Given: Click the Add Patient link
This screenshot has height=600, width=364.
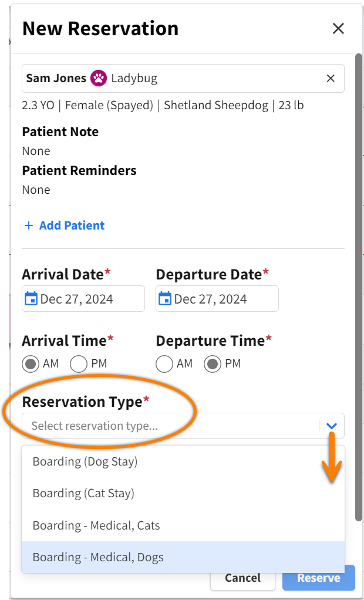Looking at the screenshot, I should pos(70,225).
